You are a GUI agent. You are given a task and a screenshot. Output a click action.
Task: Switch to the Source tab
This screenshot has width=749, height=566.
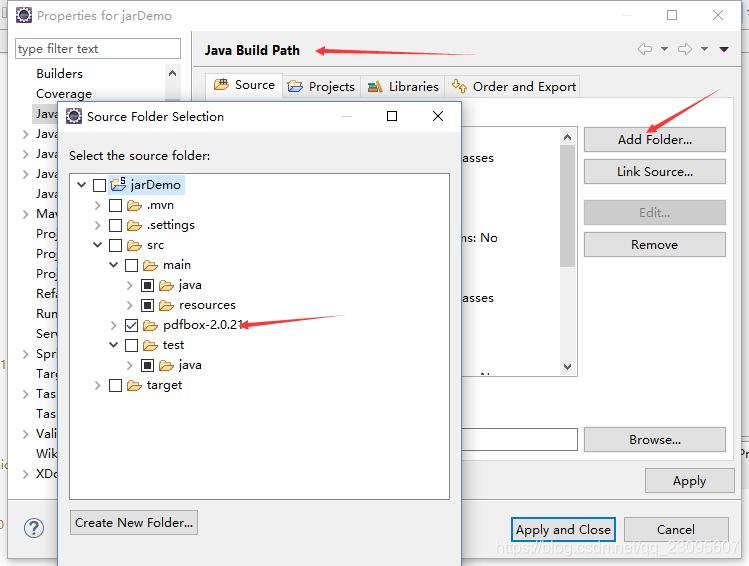point(244,85)
